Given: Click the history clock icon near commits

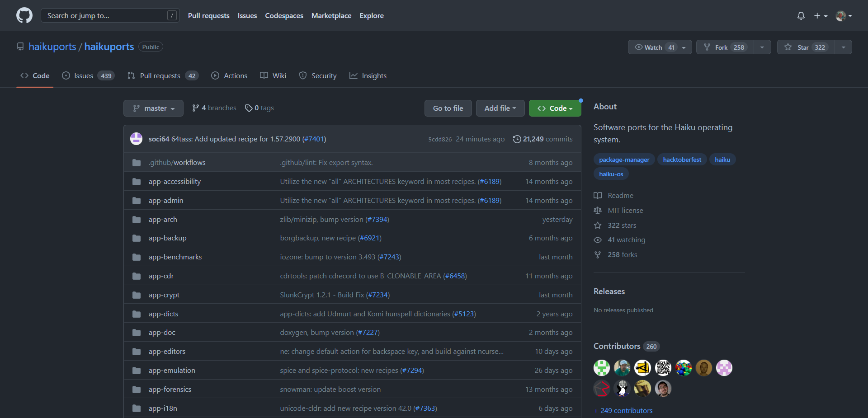Looking at the screenshot, I should point(517,139).
